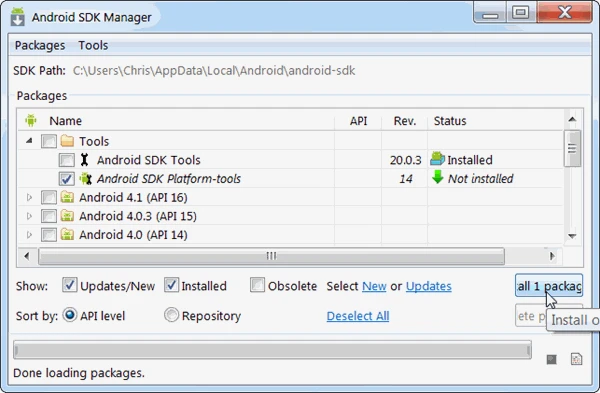Screen dimensions: 600x393
Task: Select the Android SDK Tools row name
Action: [148, 160]
